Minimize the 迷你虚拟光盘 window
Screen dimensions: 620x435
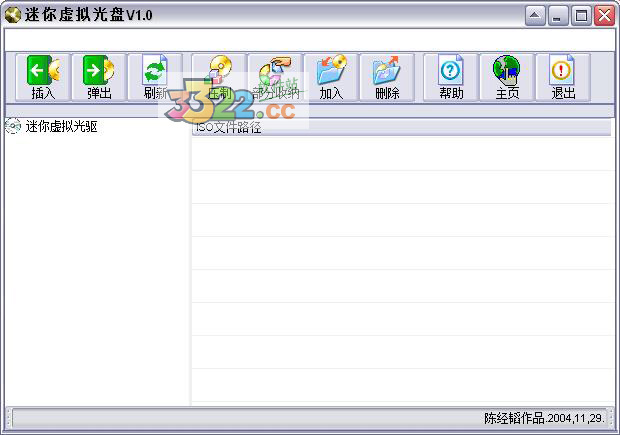558,16
